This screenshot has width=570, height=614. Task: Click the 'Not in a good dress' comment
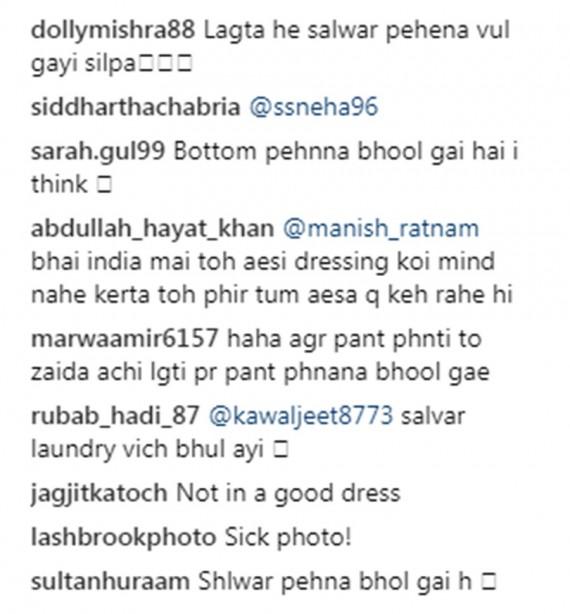point(288,493)
